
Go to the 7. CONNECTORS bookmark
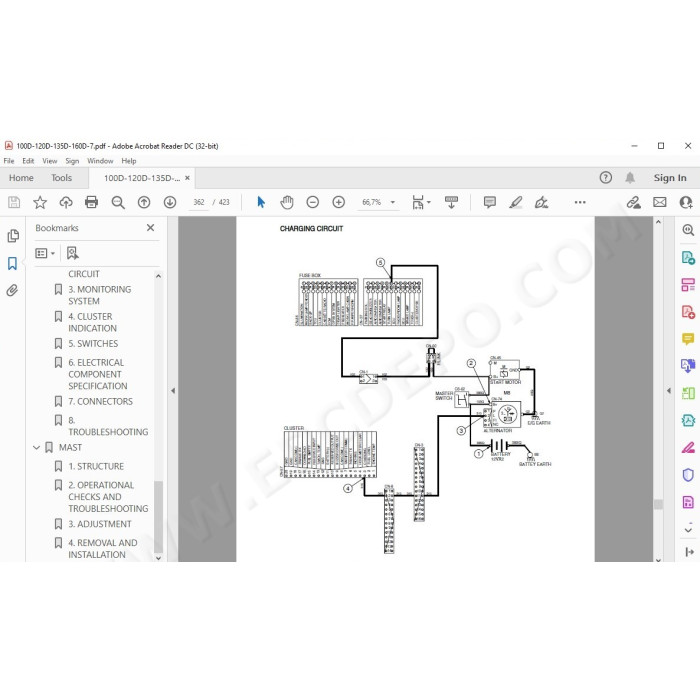click(x=100, y=401)
